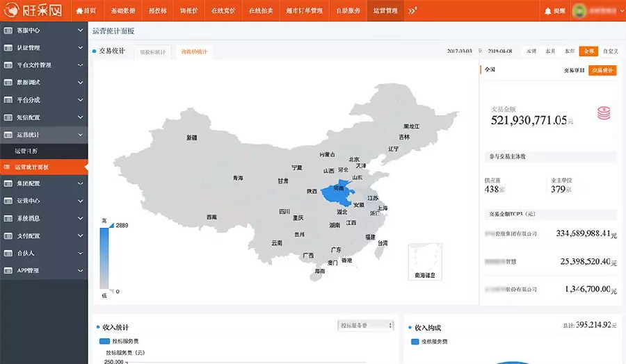Click the orange 交易统计 button

click(x=602, y=70)
